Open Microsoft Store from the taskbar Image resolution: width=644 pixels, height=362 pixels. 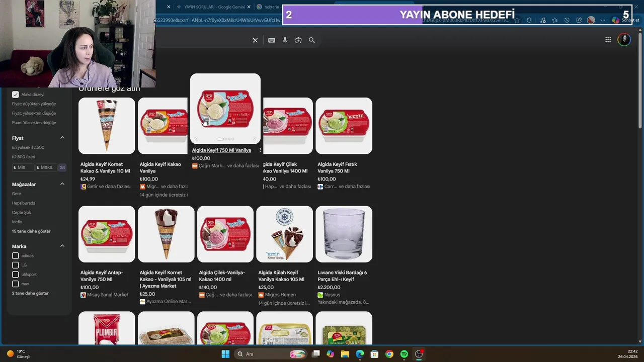coord(374,354)
